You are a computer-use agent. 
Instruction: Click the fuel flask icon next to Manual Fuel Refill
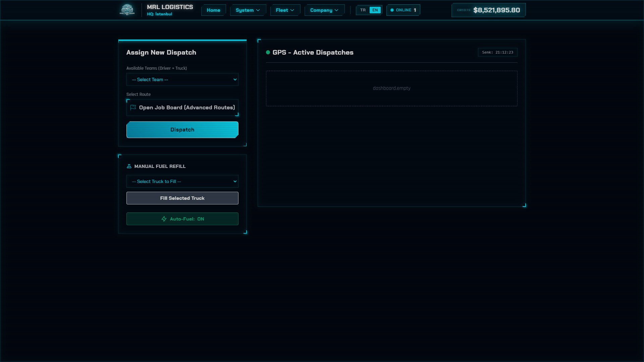pyautogui.click(x=129, y=166)
